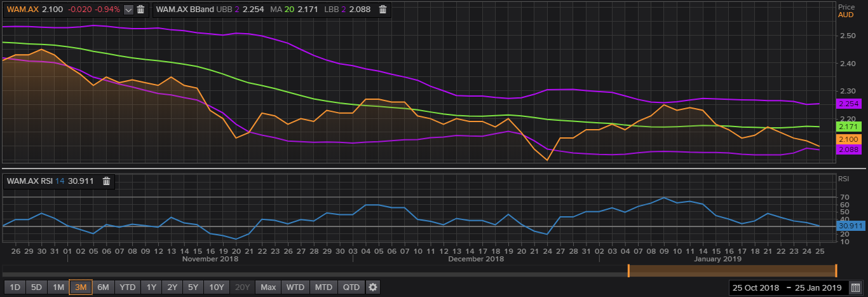Open the calendar date picker icon
The width and height of the screenshot is (868, 297).
click(855, 287)
